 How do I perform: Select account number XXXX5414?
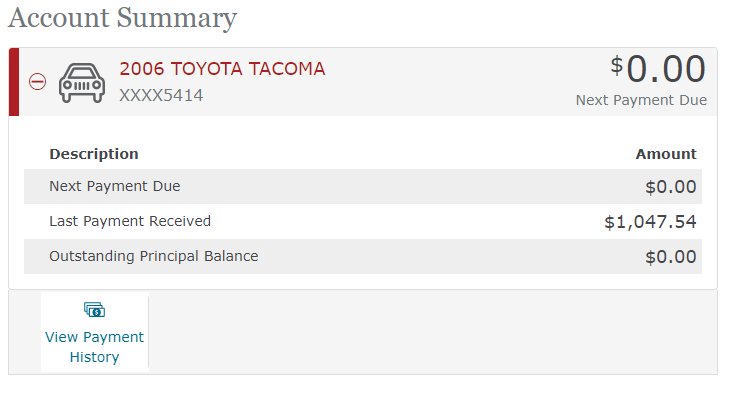pos(161,96)
